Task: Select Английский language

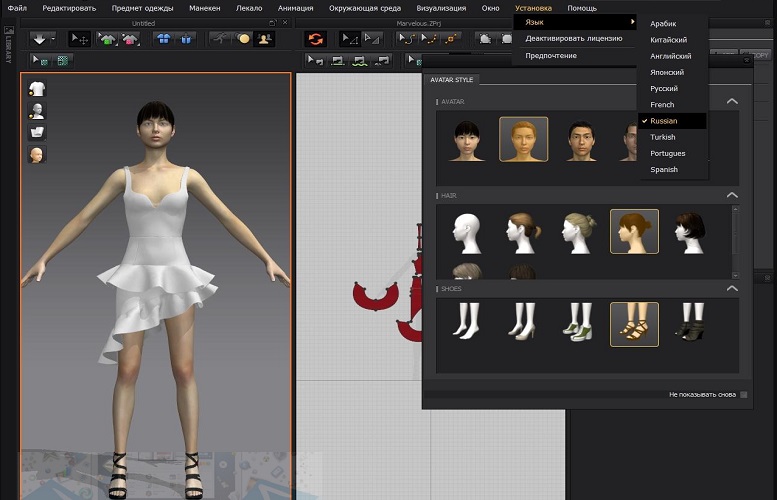Action: click(x=672, y=56)
